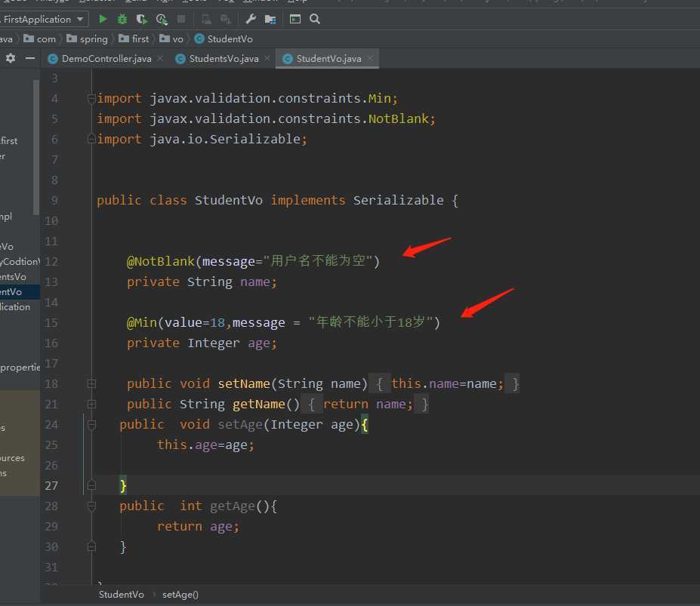Close the StudentVo.java tab
This screenshot has width=700, height=606.
pyautogui.click(x=370, y=58)
